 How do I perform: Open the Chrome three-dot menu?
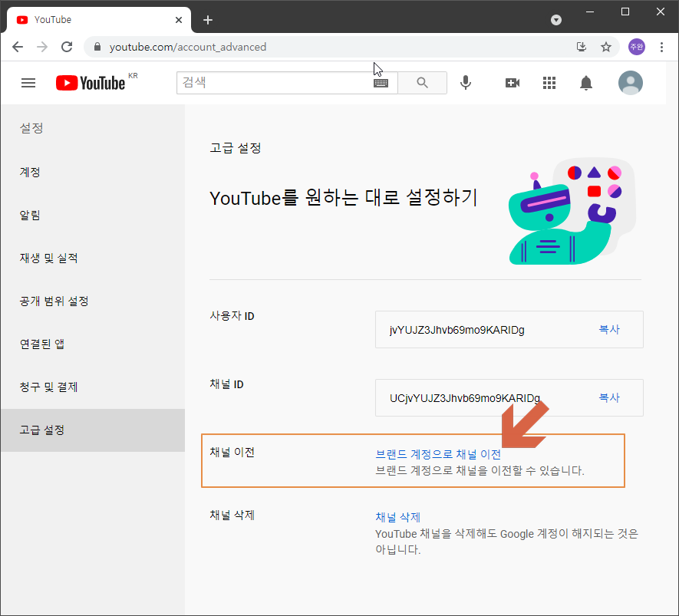(x=661, y=47)
